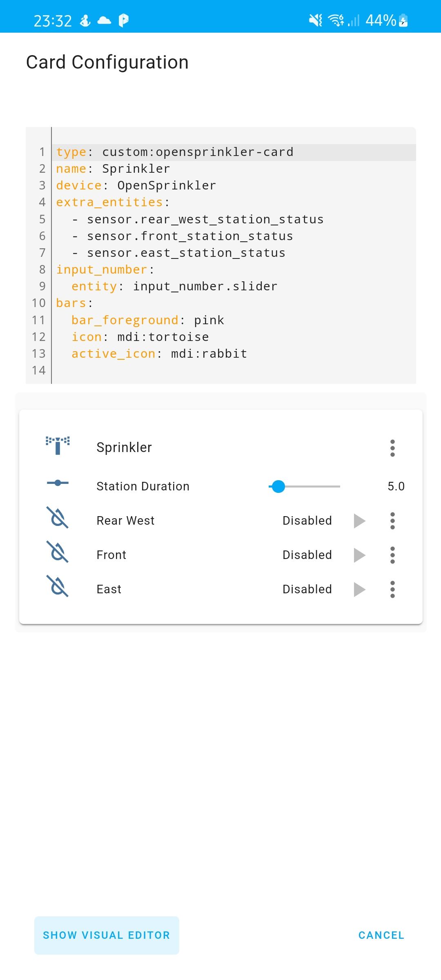The height and width of the screenshot is (980, 441).
Task: Click the sprinkler icon next to Sprinkler title
Action: coord(58,446)
